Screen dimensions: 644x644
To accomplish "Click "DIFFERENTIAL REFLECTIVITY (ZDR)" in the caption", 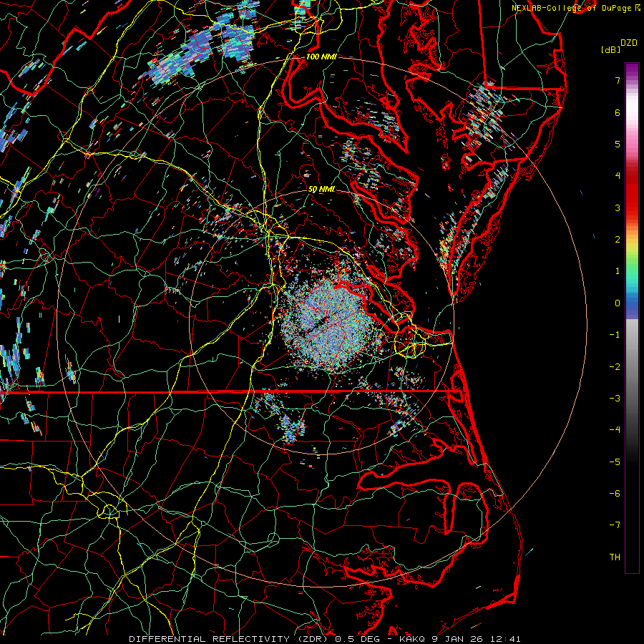I will click(230, 639).
